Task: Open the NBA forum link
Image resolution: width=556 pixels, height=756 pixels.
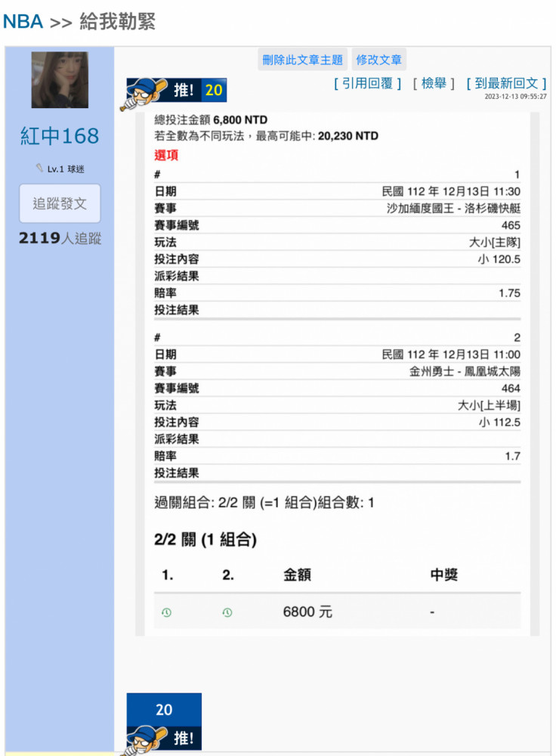Action: click(x=23, y=22)
